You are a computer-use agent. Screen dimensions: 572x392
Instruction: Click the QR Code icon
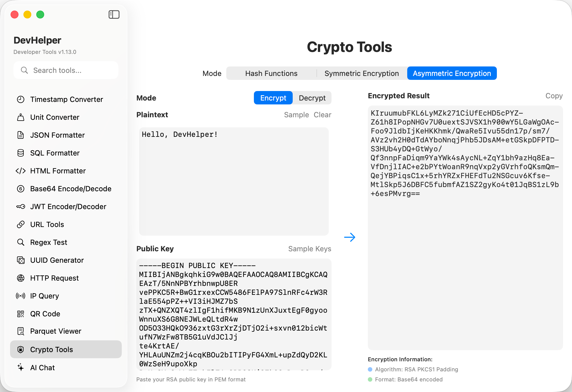click(21, 314)
